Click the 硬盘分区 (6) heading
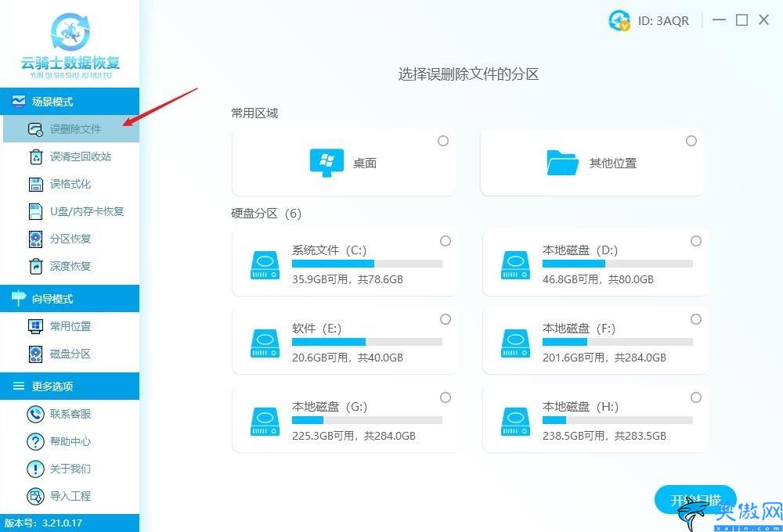The image size is (783, 532). click(266, 214)
